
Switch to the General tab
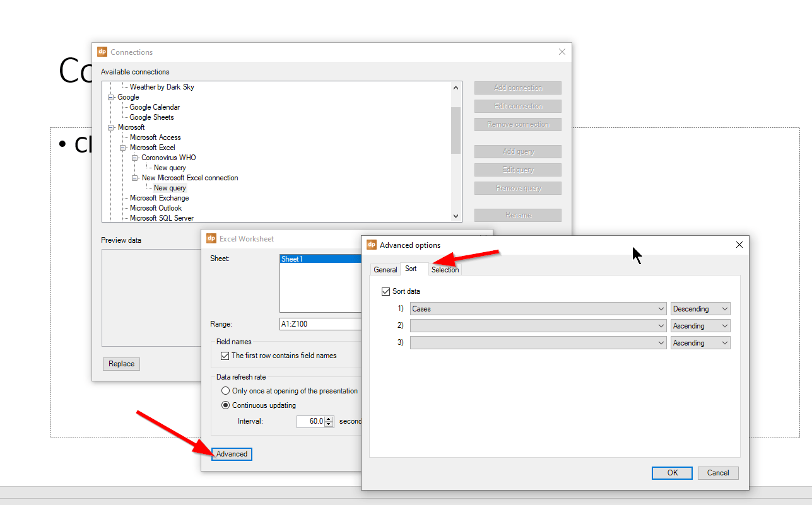[x=385, y=270]
